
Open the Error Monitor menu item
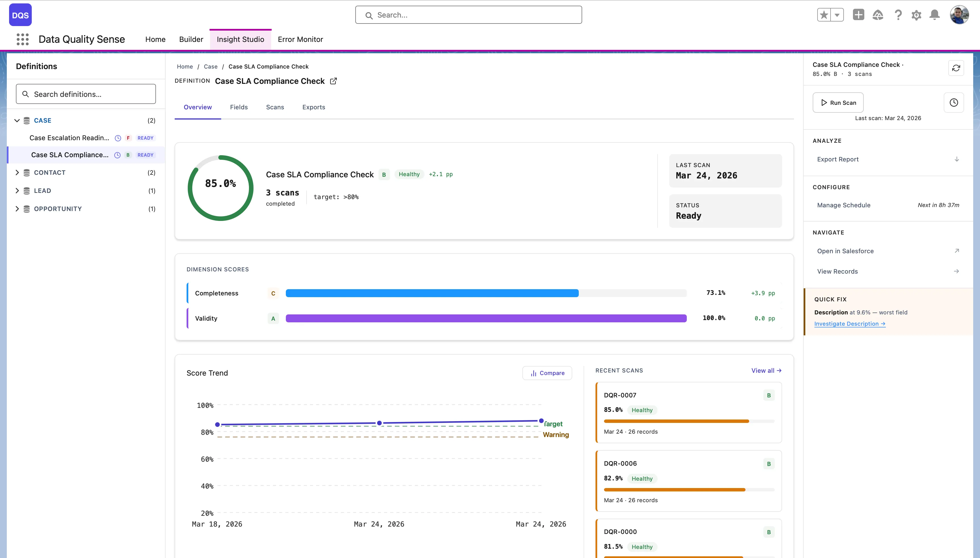pyautogui.click(x=300, y=39)
